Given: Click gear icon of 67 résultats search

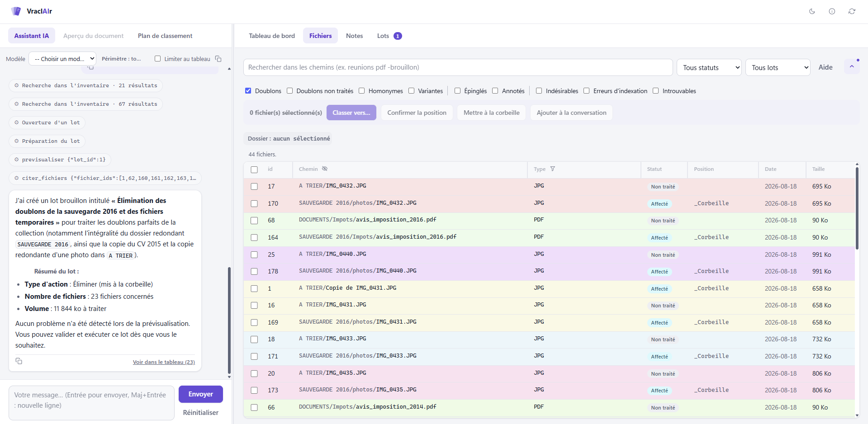Looking at the screenshot, I should point(17,104).
